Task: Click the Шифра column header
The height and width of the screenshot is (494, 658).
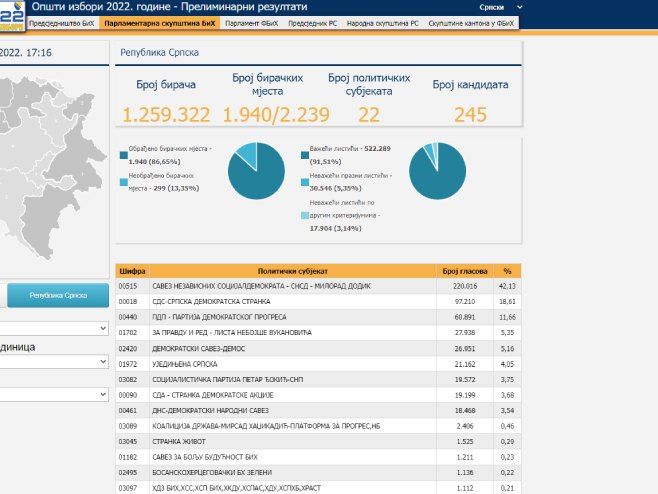Action: 132,271
